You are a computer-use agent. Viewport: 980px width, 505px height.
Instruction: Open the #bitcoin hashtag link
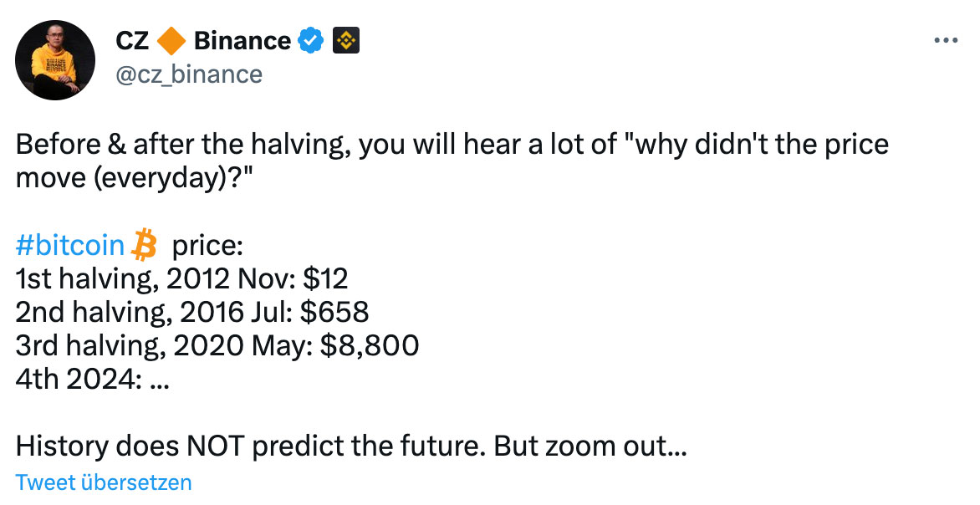click(x=70, y=245)
